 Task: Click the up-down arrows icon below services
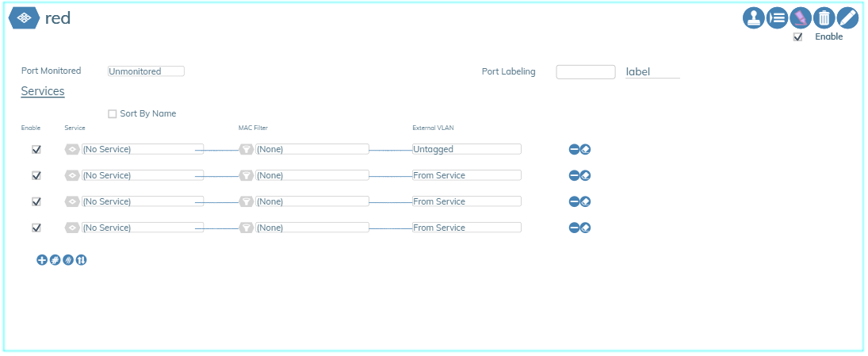pyautogui.click(x=81, y=259)
